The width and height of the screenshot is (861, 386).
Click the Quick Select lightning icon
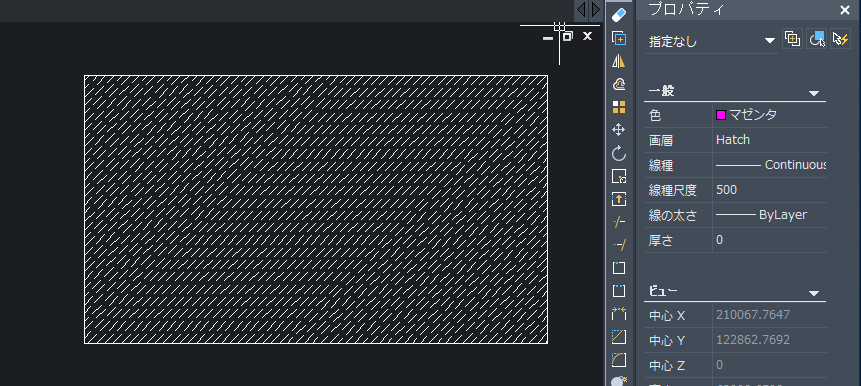pyautogui.click(x=841, y=39)
